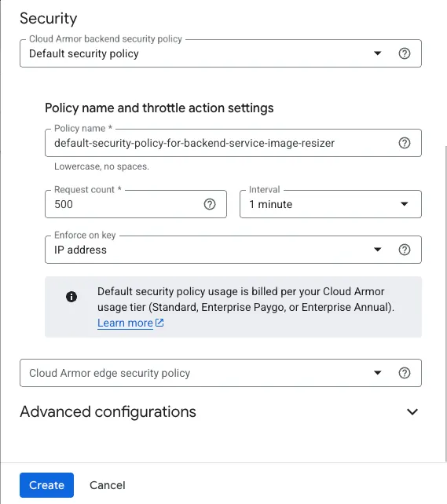This screenshot has width=447, height=504.
Task: Click the Create button
Action: click(46, 485)
